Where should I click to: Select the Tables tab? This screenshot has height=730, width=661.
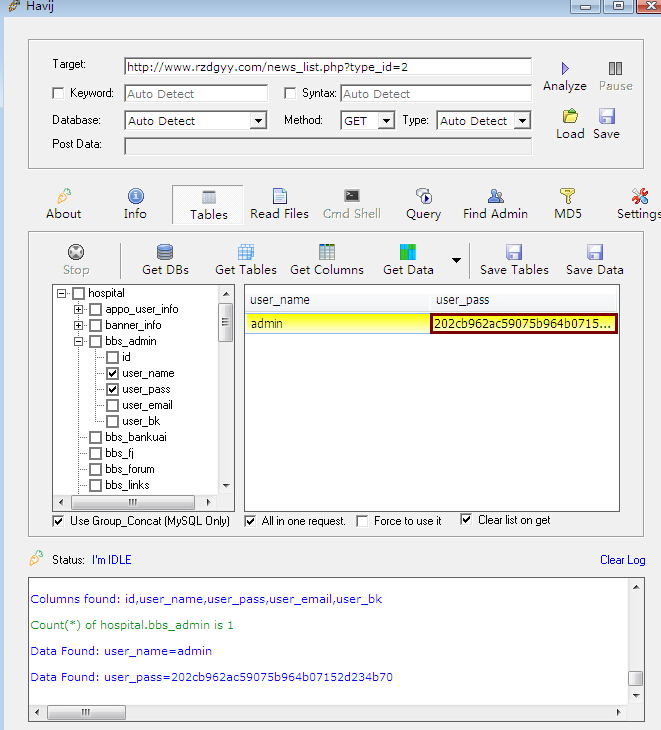pos(208,205)
